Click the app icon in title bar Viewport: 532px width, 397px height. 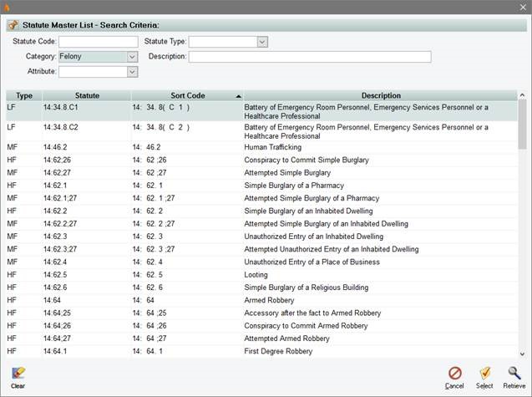point(8,7)
